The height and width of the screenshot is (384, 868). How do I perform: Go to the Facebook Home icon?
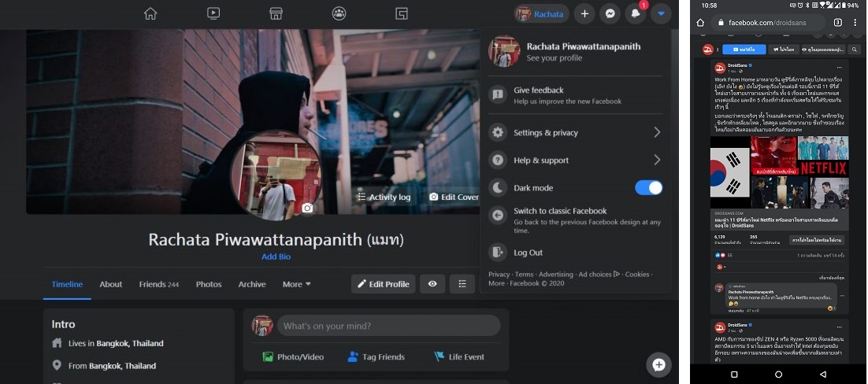tap(150, 13)
